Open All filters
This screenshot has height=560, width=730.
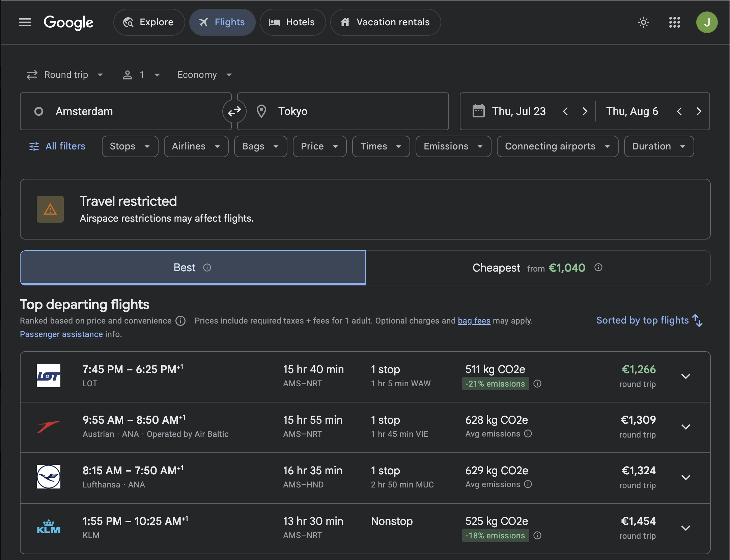57,146
